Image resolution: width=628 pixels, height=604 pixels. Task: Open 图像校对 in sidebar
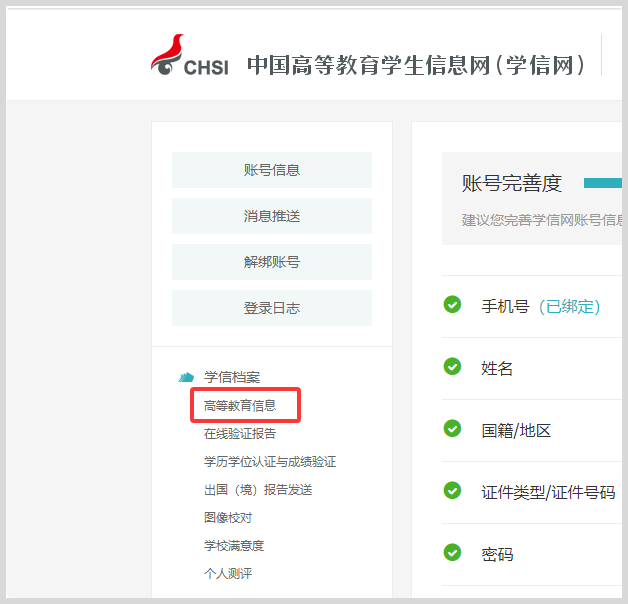[228, 517]
